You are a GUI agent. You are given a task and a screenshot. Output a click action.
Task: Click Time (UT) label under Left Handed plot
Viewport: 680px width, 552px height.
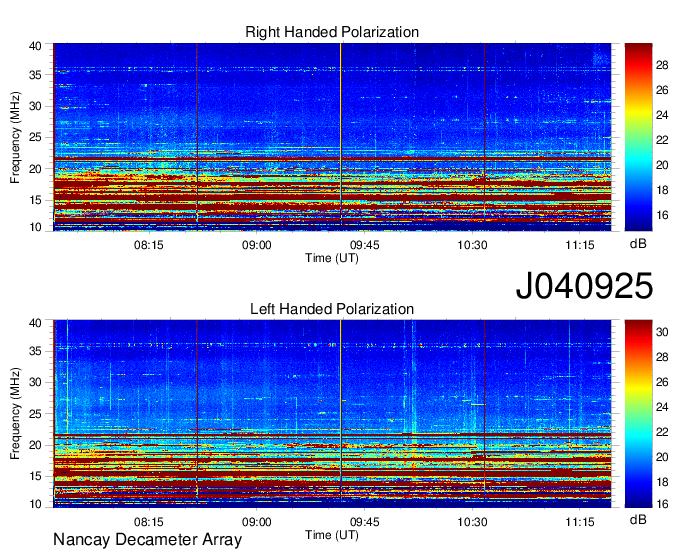click(332, 535)
